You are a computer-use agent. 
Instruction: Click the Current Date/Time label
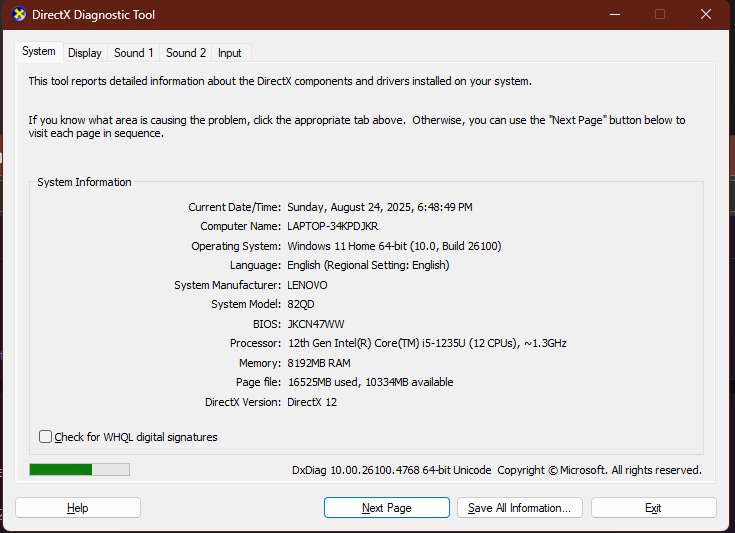(x=234, y=207)
